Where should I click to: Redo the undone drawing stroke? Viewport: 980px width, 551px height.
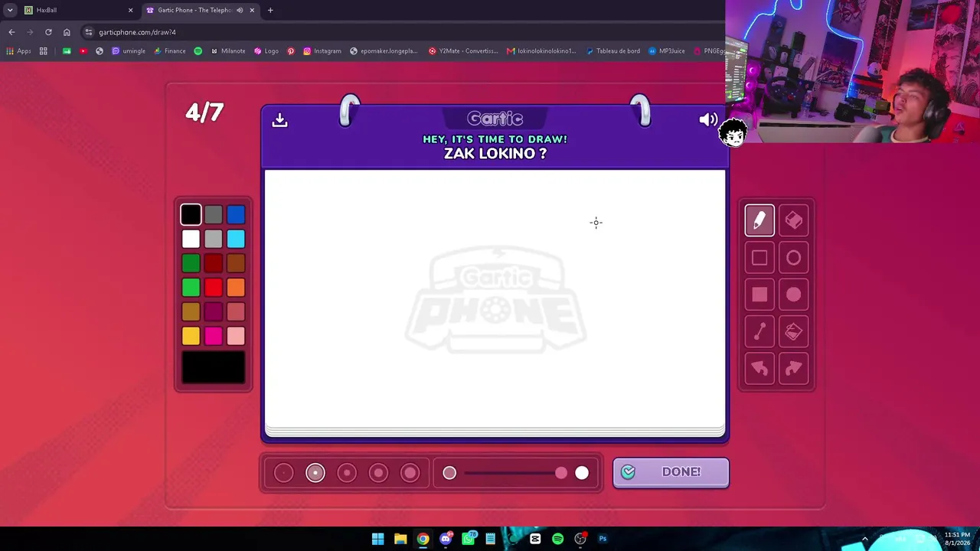[794, 369]
